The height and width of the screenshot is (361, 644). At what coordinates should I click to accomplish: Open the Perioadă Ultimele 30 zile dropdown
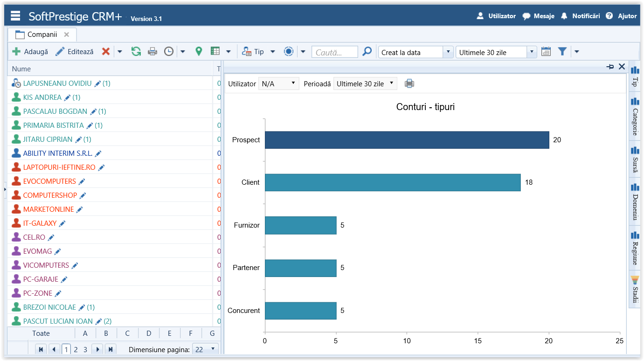point(365,83)
